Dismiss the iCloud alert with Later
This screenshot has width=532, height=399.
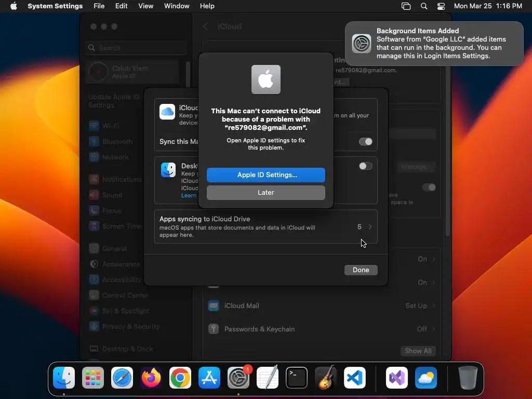click(x=265, y=192)
